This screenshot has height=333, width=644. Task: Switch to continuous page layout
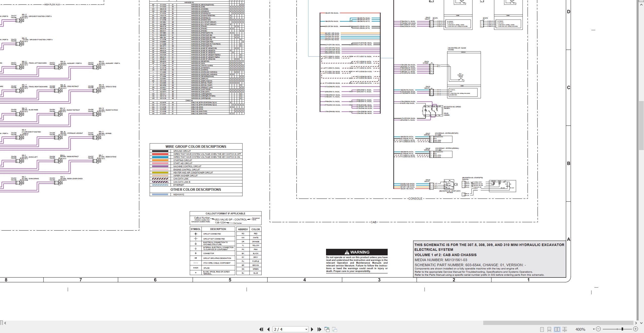[549, 329]
